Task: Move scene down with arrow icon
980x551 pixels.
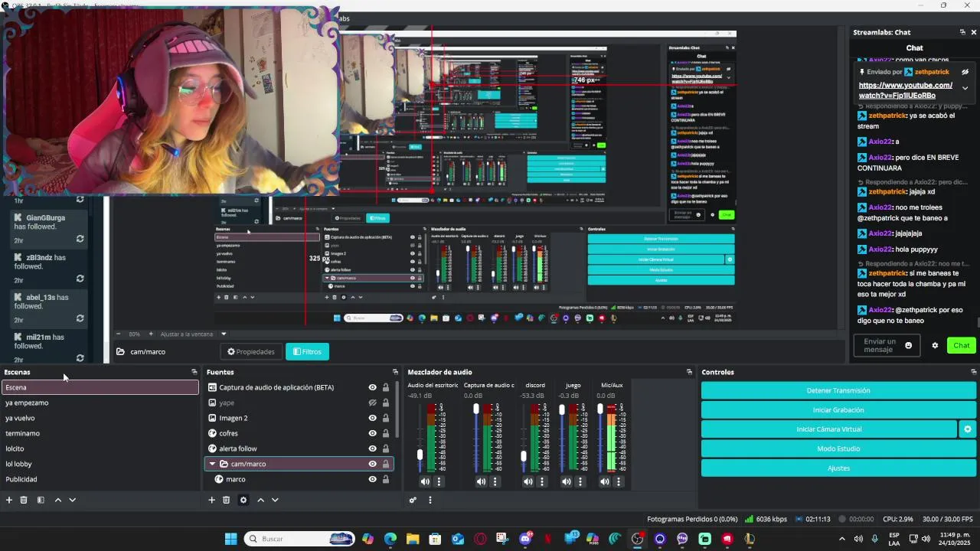Action: coord(73,500)
